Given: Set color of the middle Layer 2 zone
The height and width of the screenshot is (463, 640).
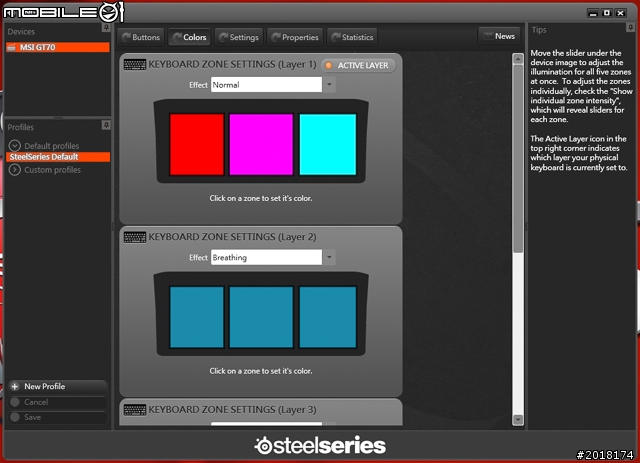Looking at the screenshot, I should pos(261,317).
